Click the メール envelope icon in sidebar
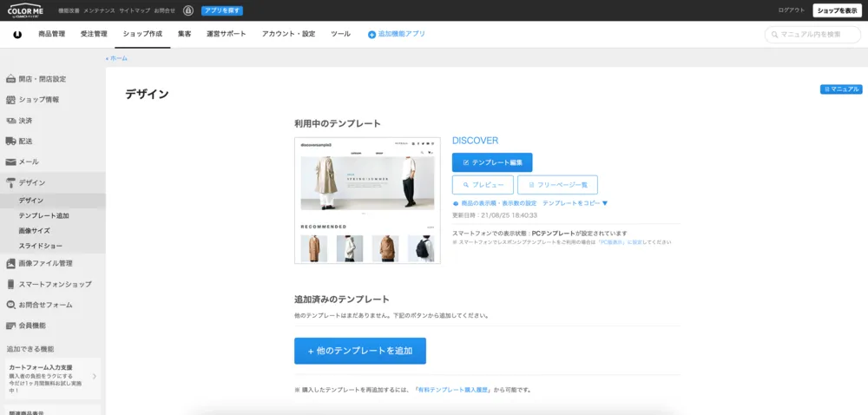Screen dimensions: 868x415 click(11, 161)
